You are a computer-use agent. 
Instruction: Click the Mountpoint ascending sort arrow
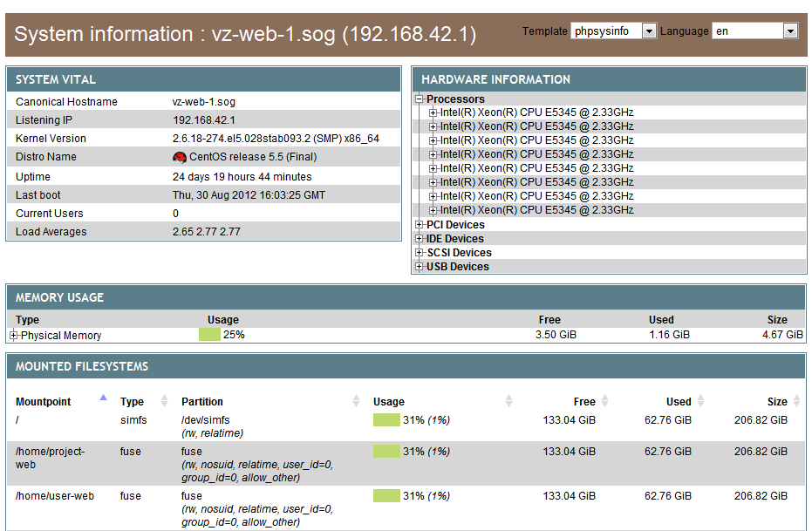104,398
